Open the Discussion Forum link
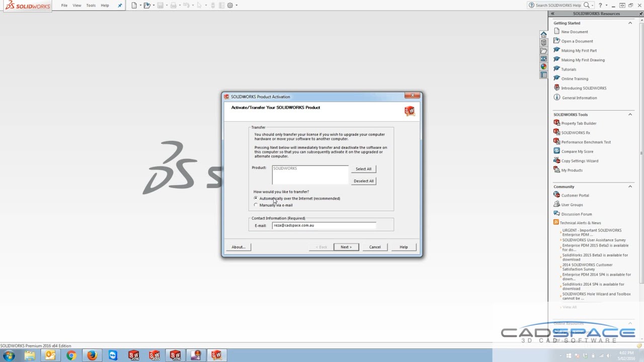Screen dimensions: 644x362 point(577,214)
